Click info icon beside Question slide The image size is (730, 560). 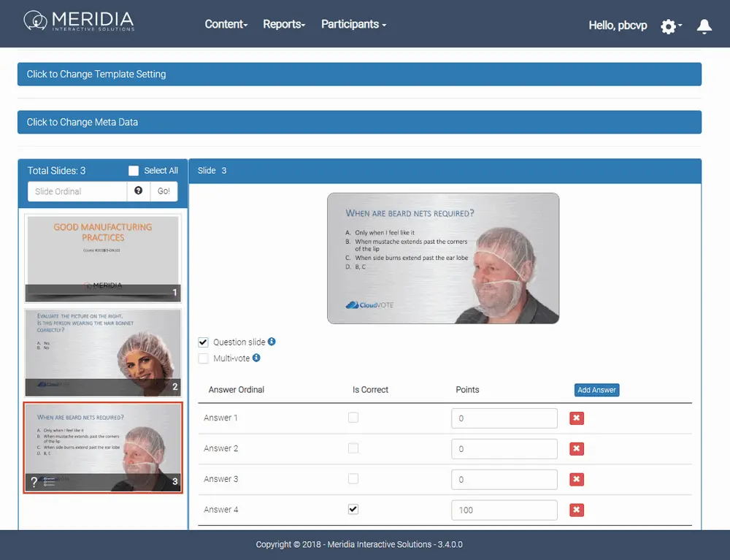pos(272,342)
